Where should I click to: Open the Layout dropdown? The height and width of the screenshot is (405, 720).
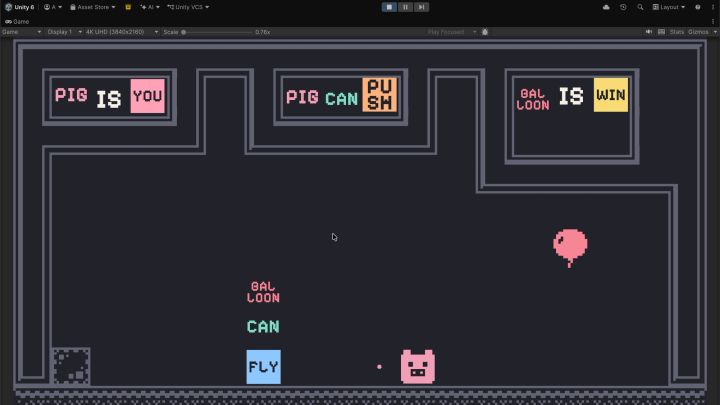(x=669, y=7)
